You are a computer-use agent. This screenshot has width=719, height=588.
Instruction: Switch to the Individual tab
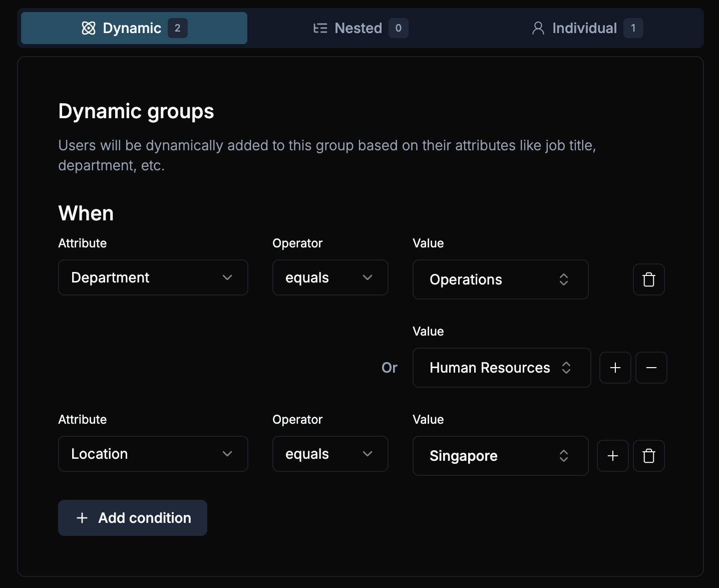(x=584, y=28)
